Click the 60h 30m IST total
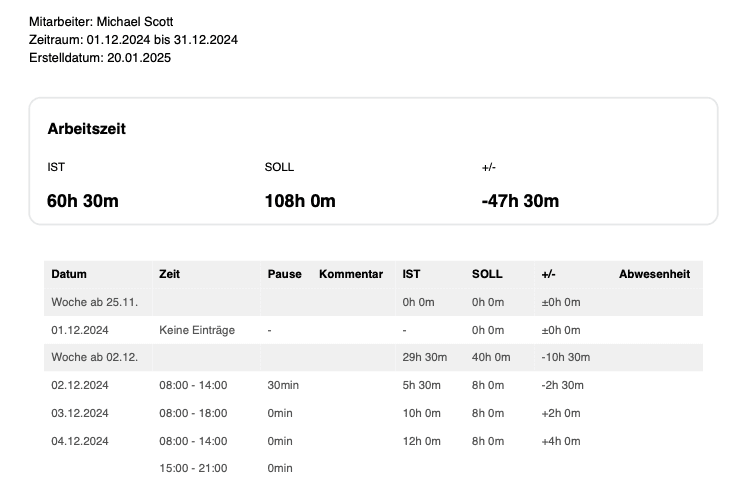The height and width of the screenshot is (484, 745). (x=83, y=201)
